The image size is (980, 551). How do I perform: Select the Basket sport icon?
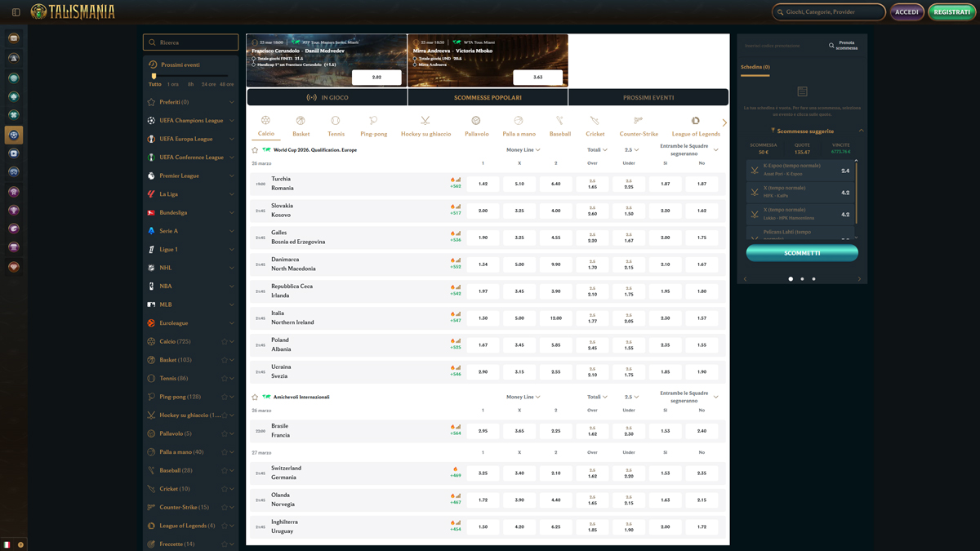pyautogui.click(x=301, y=121)
